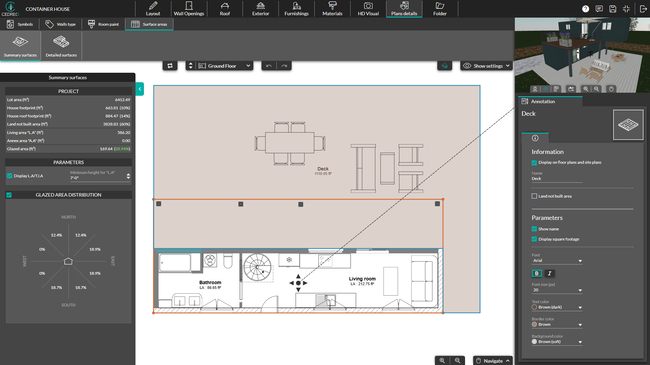Open the Furnishings tab
The image size is (650, 365).
(x=296, y=9)
